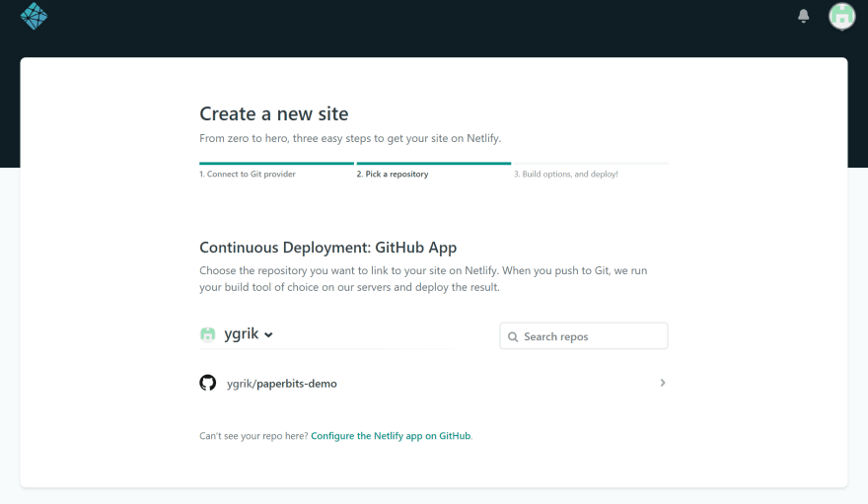The image size is (868, 504).
Task: Select step 2 Pick a repository
Action: [x=393, y=174]
